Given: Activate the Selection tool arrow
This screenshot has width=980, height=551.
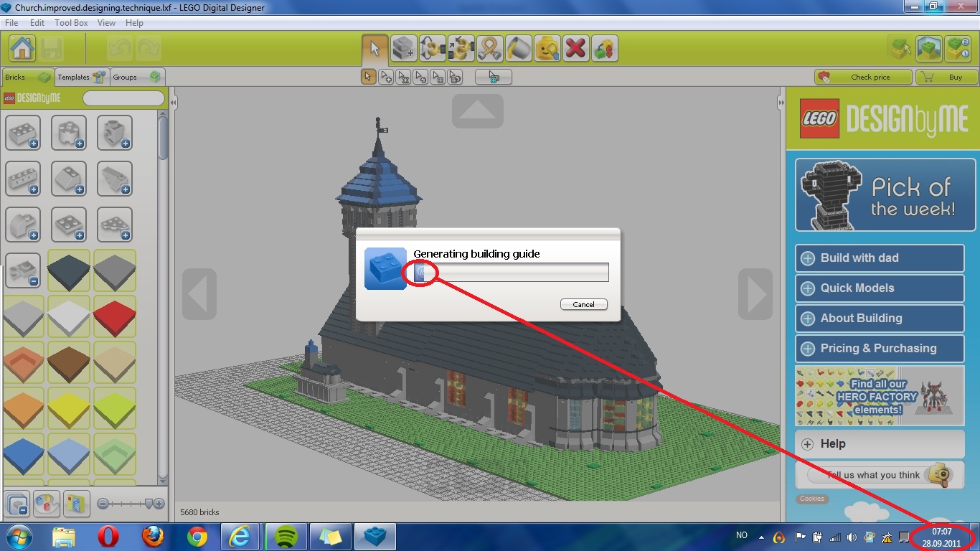Looking at the screenshot, I should (374, 48).
